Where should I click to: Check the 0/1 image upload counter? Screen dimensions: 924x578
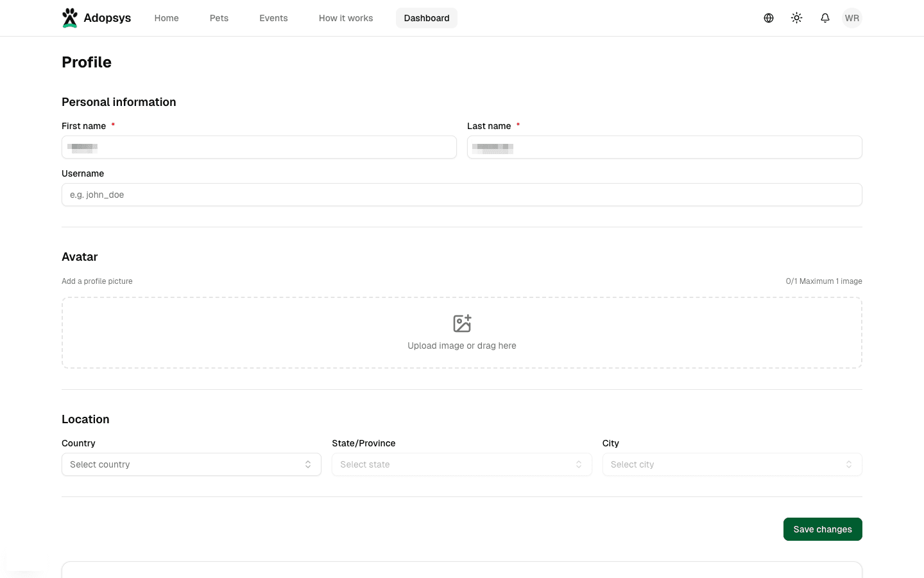pos(824,281)
